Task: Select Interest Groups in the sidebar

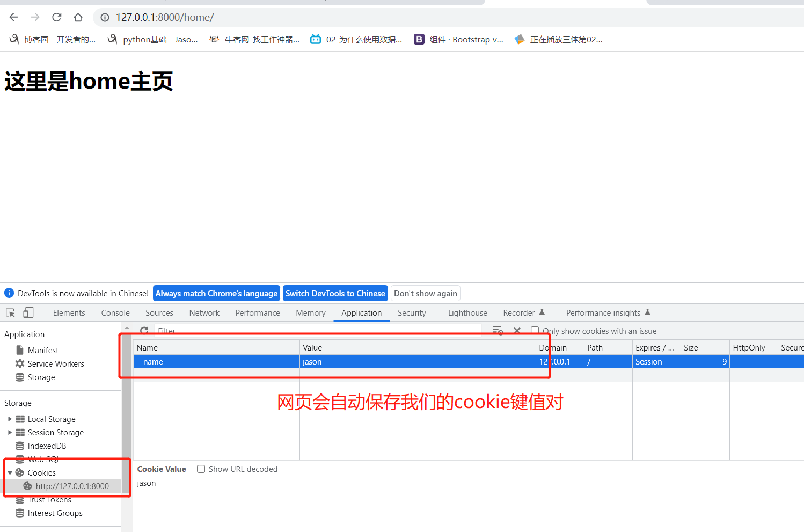Action: coord(55,513)
